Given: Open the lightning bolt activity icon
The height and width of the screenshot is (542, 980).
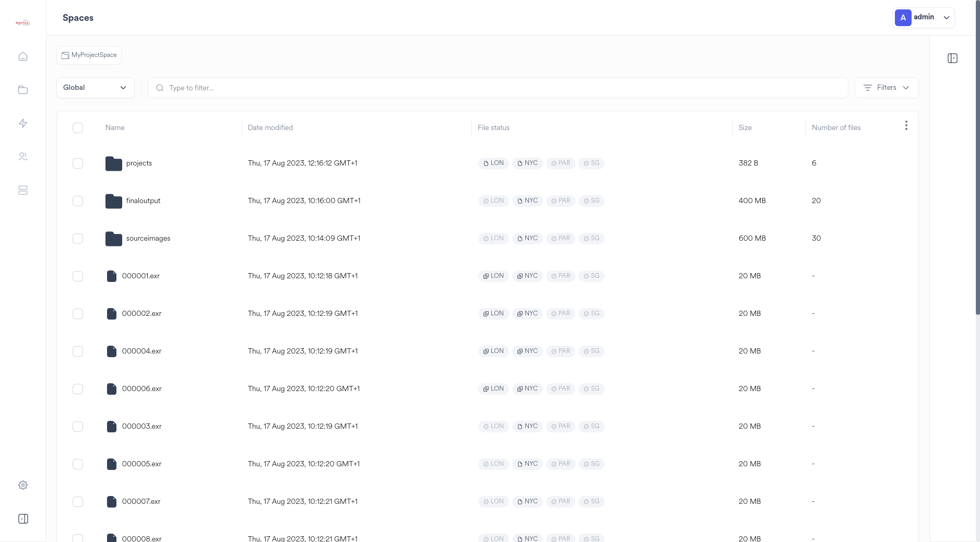Looking at the screenshot, I should (x=23, y=123).
